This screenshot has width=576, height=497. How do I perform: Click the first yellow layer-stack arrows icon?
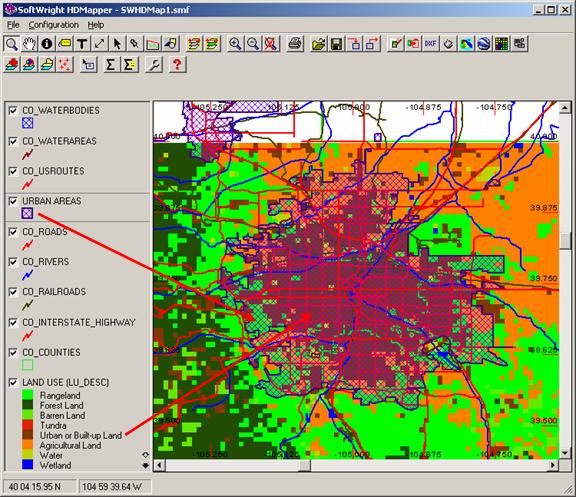(194, 44)
